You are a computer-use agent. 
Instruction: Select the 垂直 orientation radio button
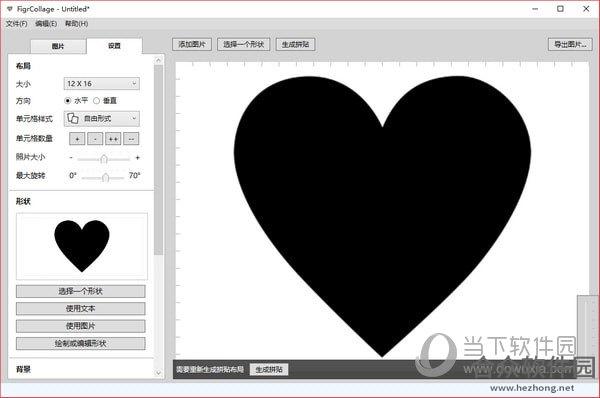96,101
